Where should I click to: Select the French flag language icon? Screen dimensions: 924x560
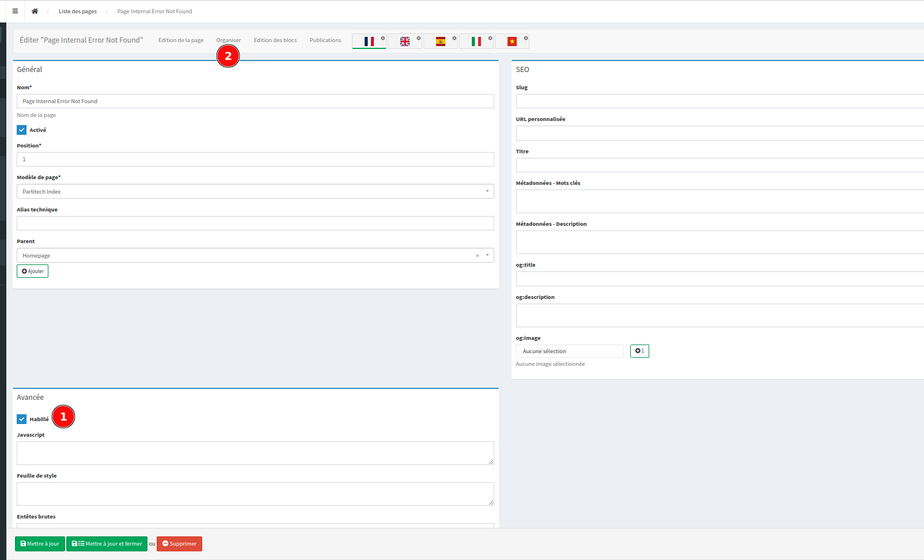coord(369,41)
